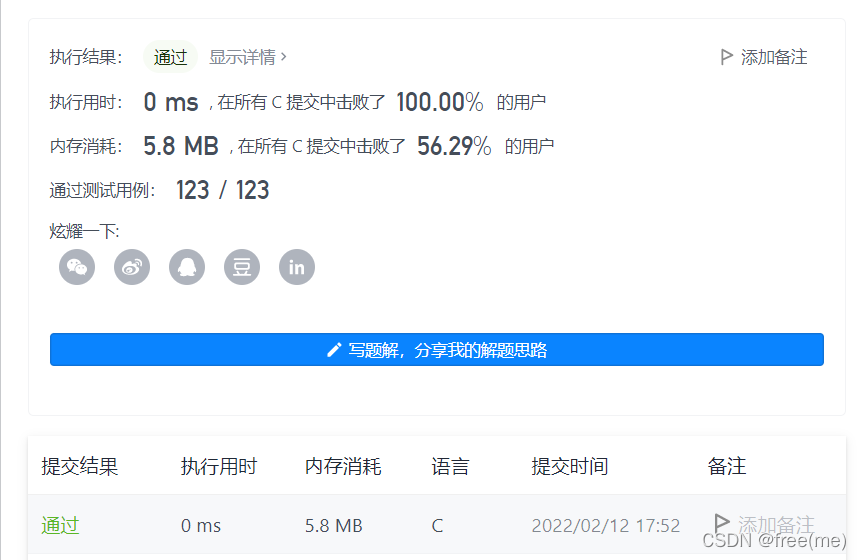
Task: Click the 备注 column header
Action: pyautogui.click(x=726, y=466)
